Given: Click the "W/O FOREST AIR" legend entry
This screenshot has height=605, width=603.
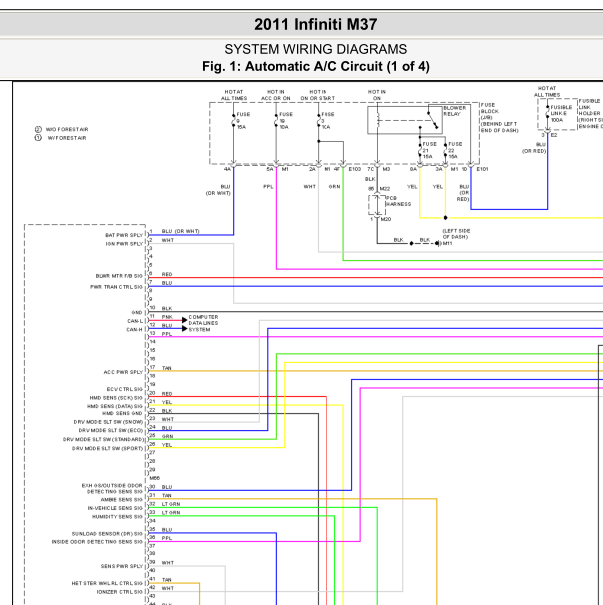Looking at the screenshot, I should (x=62, y=129).
